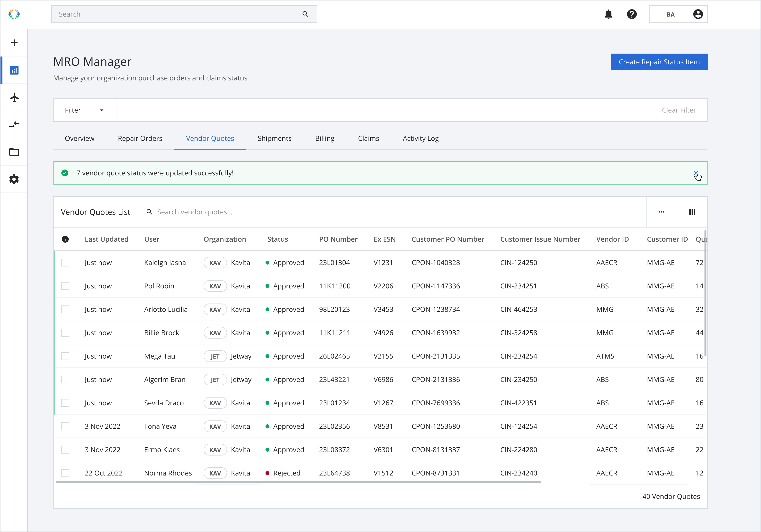Open the help question mark icon
Viewport: 761px width, 532px height.
(x=632, y=14)
